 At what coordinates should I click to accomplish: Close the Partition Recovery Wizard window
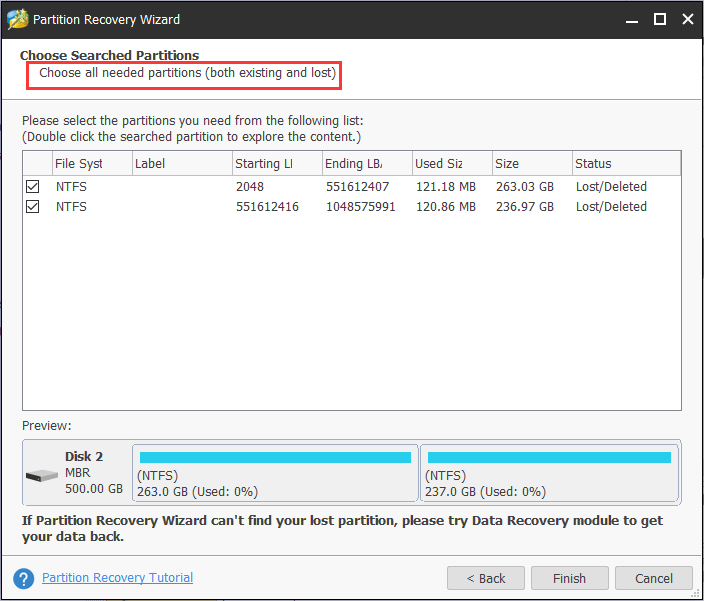pyautogui.click(x=688, y=19)
